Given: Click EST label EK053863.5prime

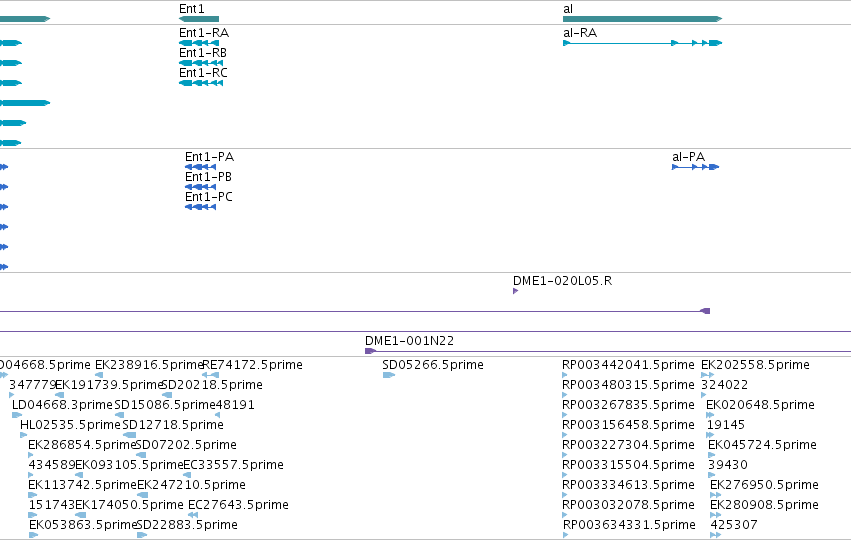Looking at the screenshot, I should 82,525.
